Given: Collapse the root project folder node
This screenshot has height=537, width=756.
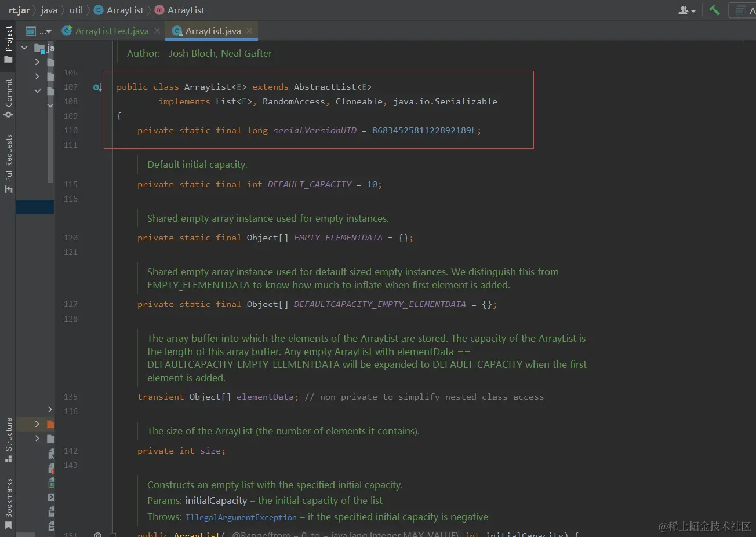Looking at the screenshot, I should pyautogui.click(x=24, y=48).
